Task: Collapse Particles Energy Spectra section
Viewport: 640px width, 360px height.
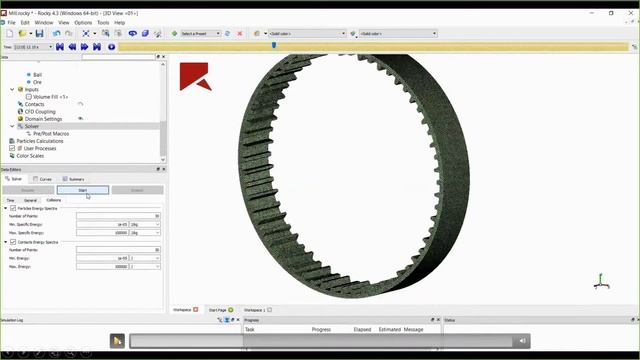Action: [6, 208]
